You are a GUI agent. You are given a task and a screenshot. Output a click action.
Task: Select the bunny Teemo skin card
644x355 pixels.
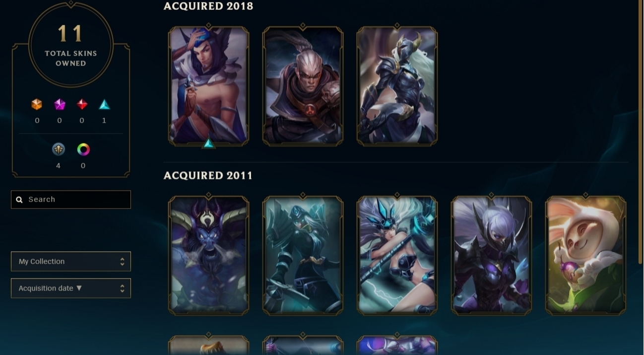click(585, 255)
